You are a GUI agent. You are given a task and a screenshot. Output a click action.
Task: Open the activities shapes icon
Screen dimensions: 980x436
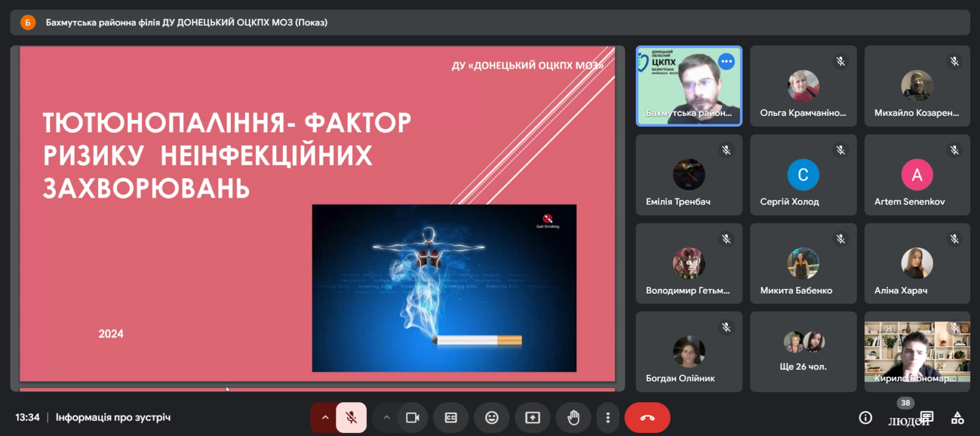click(957, 418)
